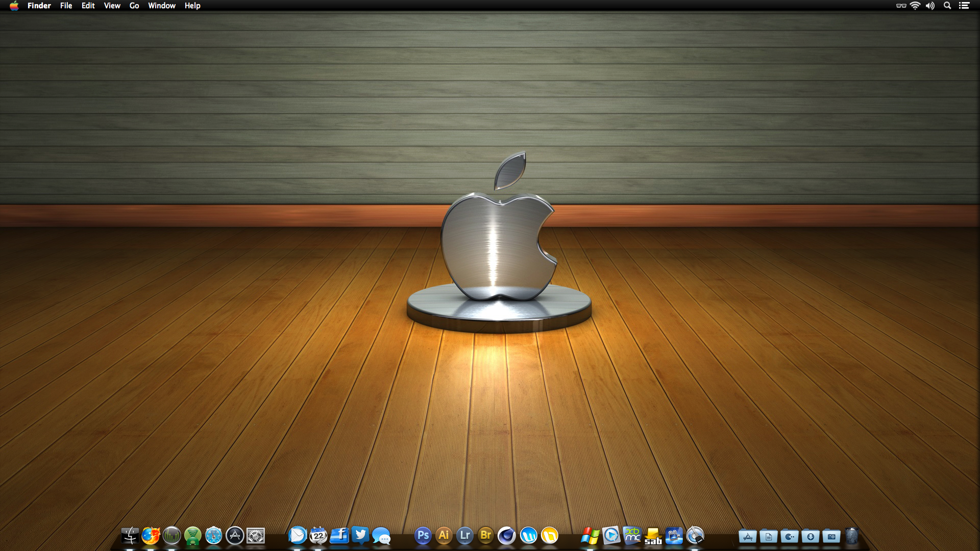Open the film camera movie app

point(674,536)
